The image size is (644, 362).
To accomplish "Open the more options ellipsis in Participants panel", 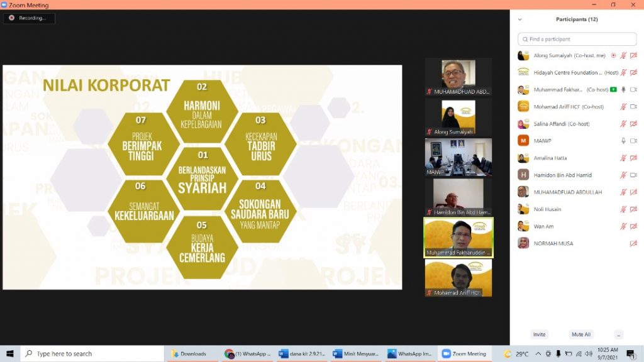I will click(x=619, y=334).
